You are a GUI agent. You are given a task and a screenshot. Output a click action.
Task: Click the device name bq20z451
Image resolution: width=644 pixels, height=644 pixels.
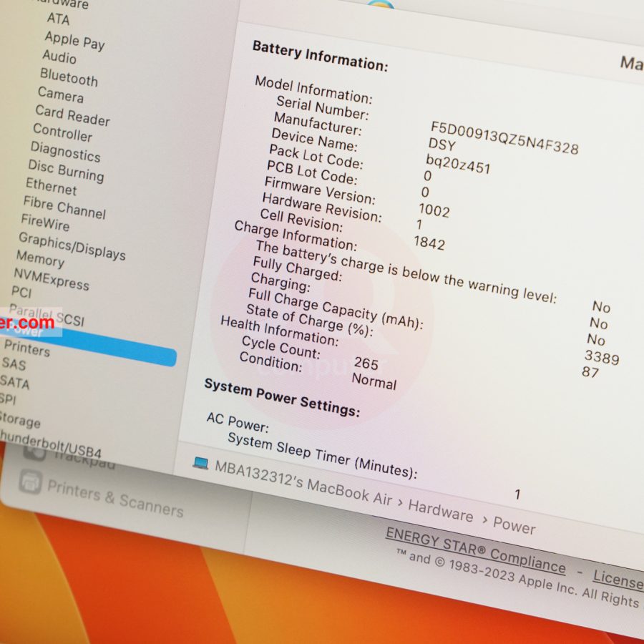point(458,165)
